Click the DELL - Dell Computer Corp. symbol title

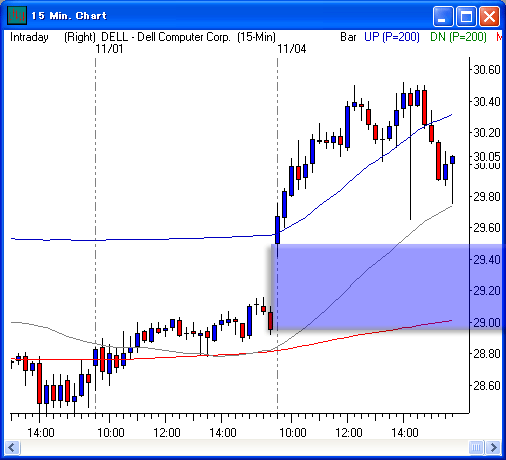166,37
